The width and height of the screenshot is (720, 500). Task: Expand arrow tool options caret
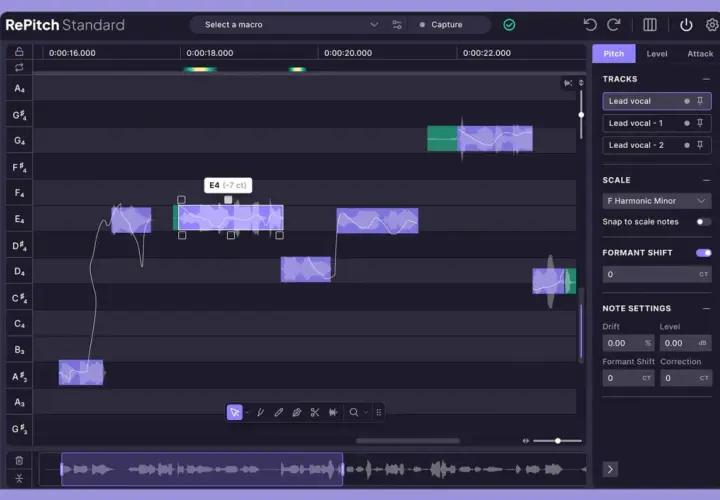(247, 412)
